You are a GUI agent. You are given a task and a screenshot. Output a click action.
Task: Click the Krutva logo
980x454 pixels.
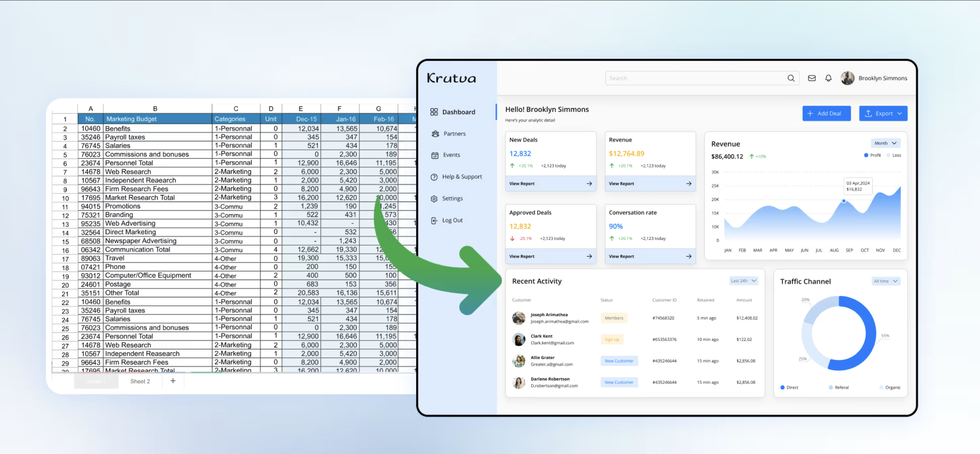click(451, 78)
